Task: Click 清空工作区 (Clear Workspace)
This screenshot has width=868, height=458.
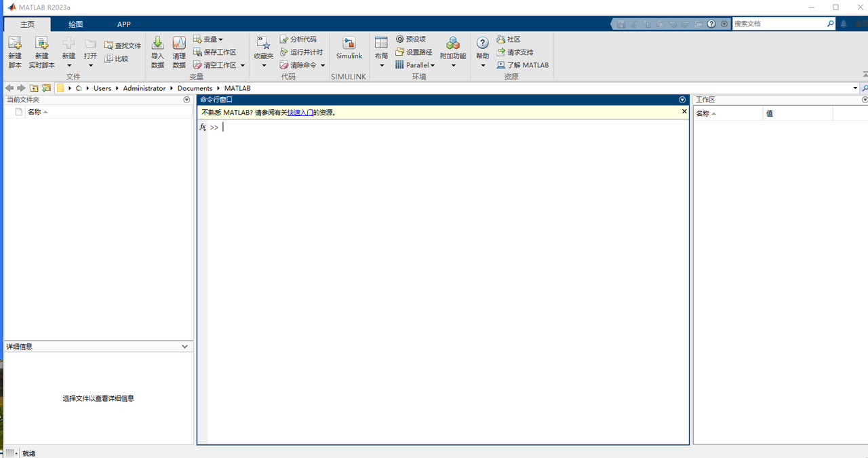Action: tap(214, 65)
